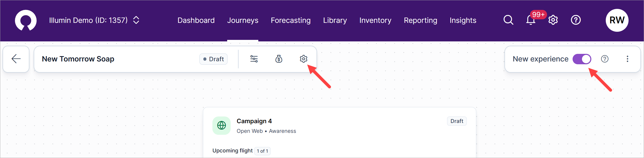Expand the Illumin Demo account switcher
Viewport: 644px width, 158px height.
[x=136, y=20]
